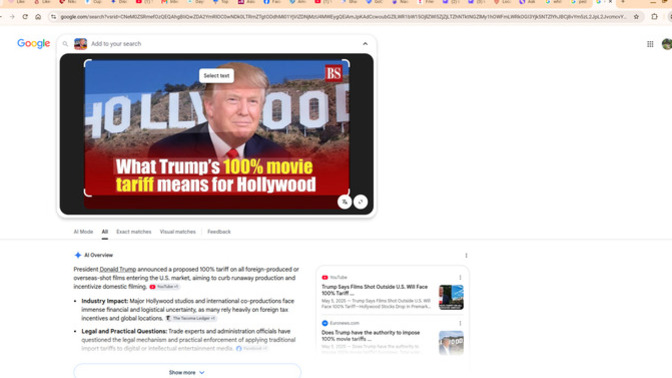Click the expand image icon on the preview

tap(360, 202)
